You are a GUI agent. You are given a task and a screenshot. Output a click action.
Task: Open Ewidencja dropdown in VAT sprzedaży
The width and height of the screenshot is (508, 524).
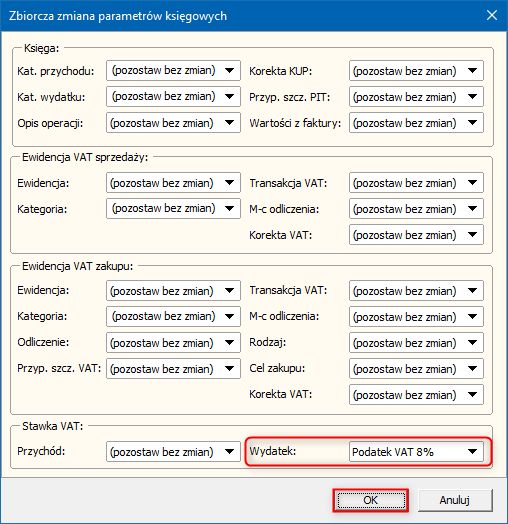(173, 182)
